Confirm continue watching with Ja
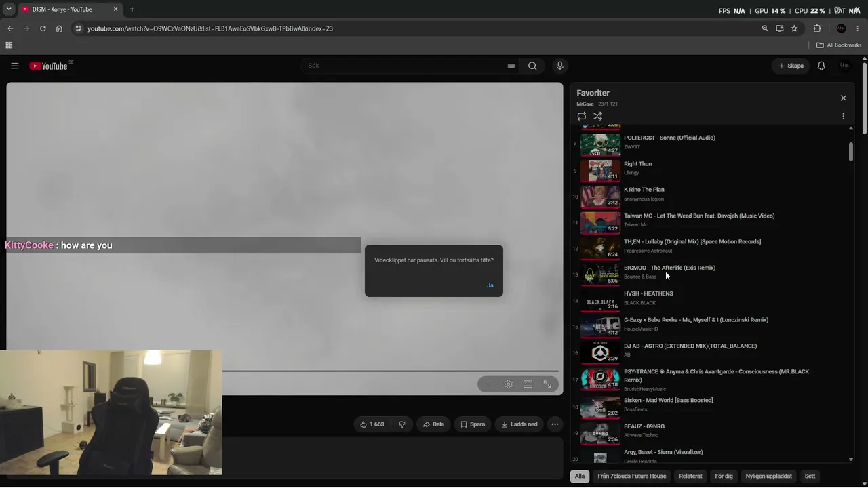This screenshot has width=868, height=488. (490, 285)
